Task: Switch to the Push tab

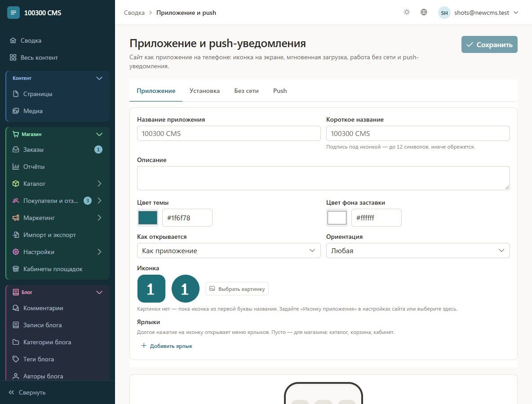Action: 280,91
